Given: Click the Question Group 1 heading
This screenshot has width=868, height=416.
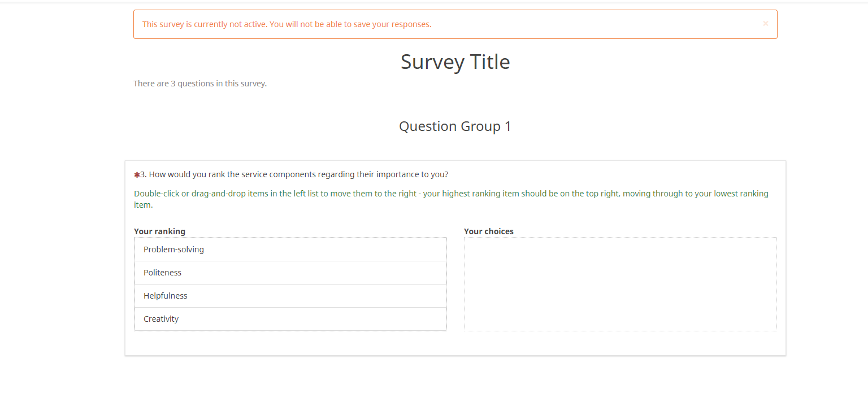Looking at the screenshot, I should coord(455,126).
